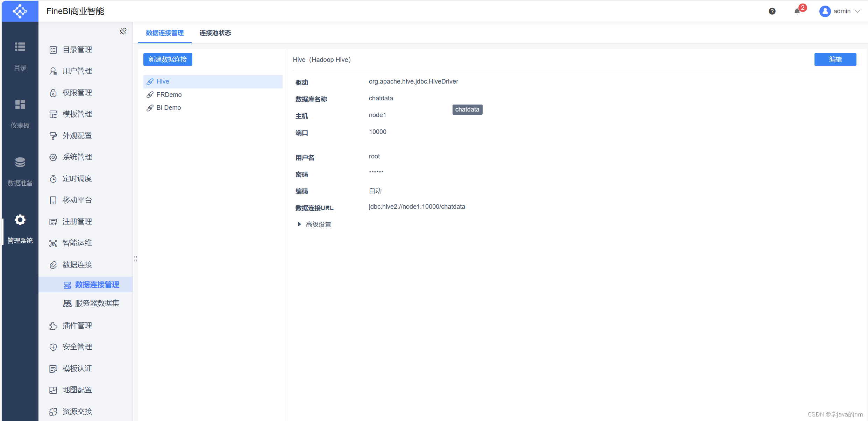
Task: Click the 智能运维 icon
Action: point(53,243)
